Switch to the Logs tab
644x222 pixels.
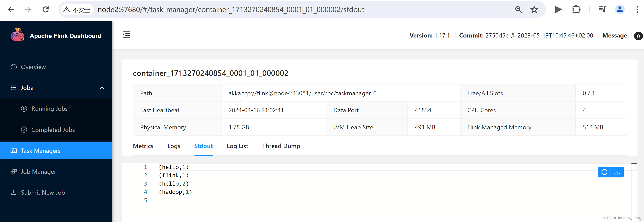pyautogui.click(x=174, y=146)
